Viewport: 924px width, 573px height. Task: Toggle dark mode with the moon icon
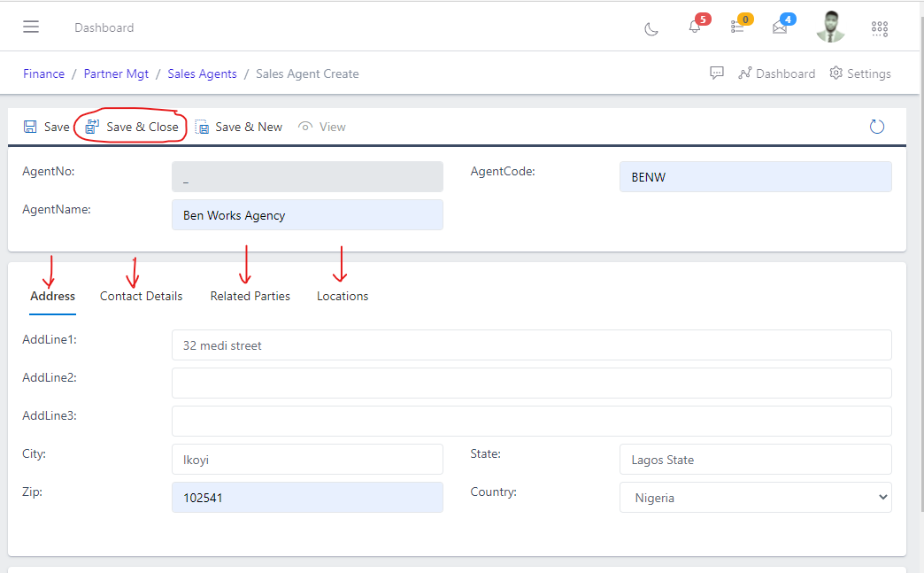point(651,29)
